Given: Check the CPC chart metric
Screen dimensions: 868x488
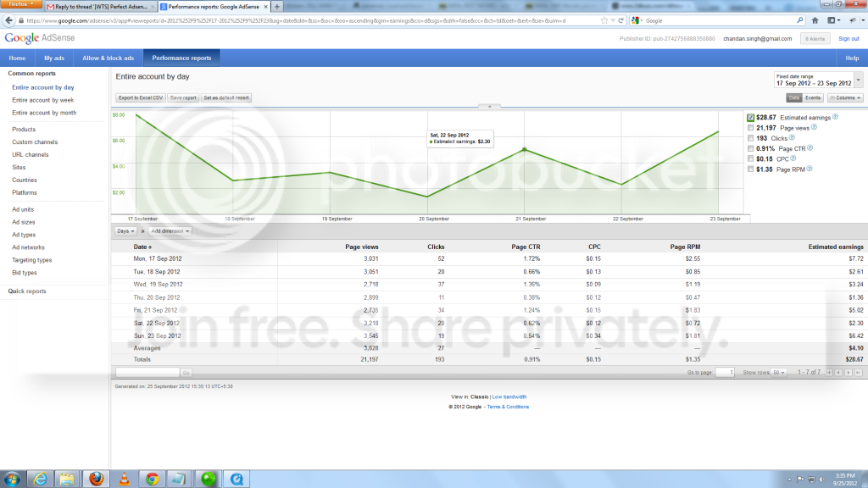Looking at the screenshot, I should click(x=751, y=158).
